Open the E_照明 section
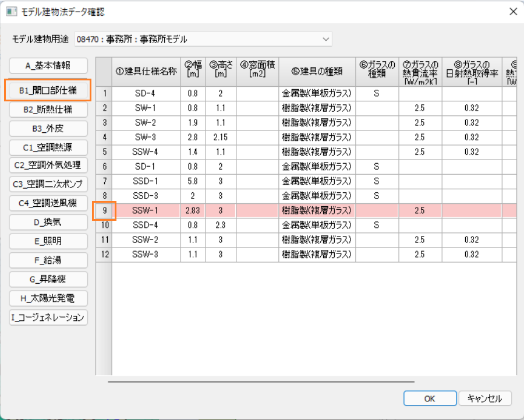Screen dimensions: 524x420 coord(48,241)
